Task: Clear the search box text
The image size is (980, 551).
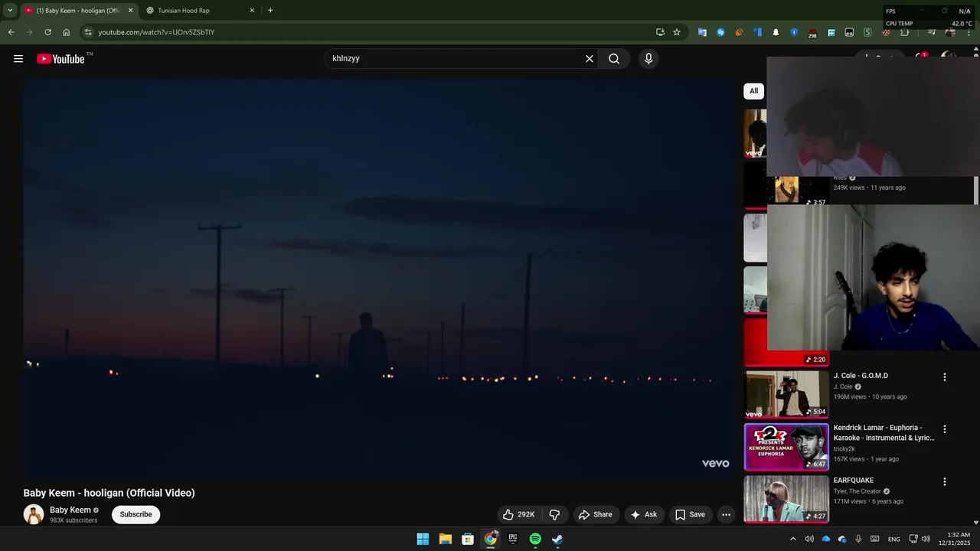Action: tap(590, 59)
